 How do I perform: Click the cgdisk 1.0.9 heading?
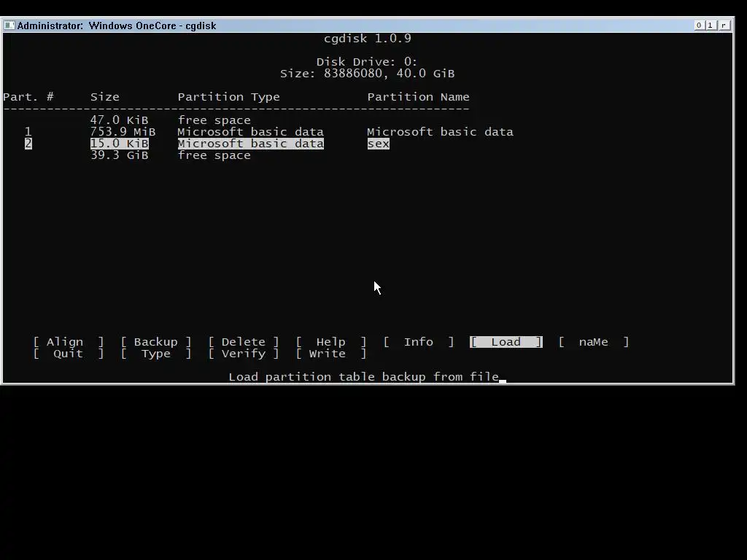[368, 38]
